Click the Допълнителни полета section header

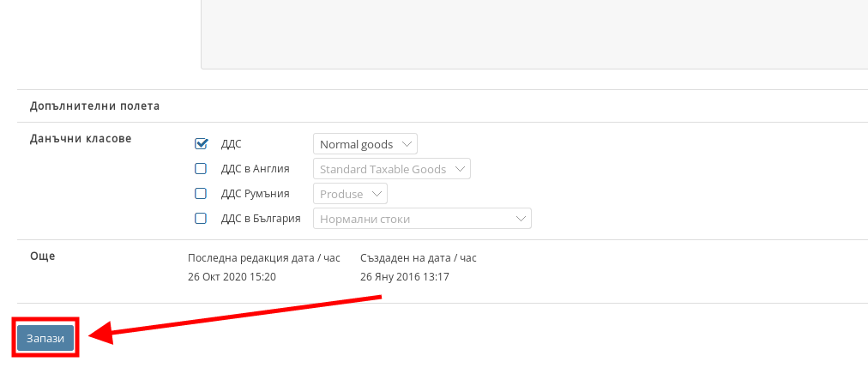(x=95, y=106)
